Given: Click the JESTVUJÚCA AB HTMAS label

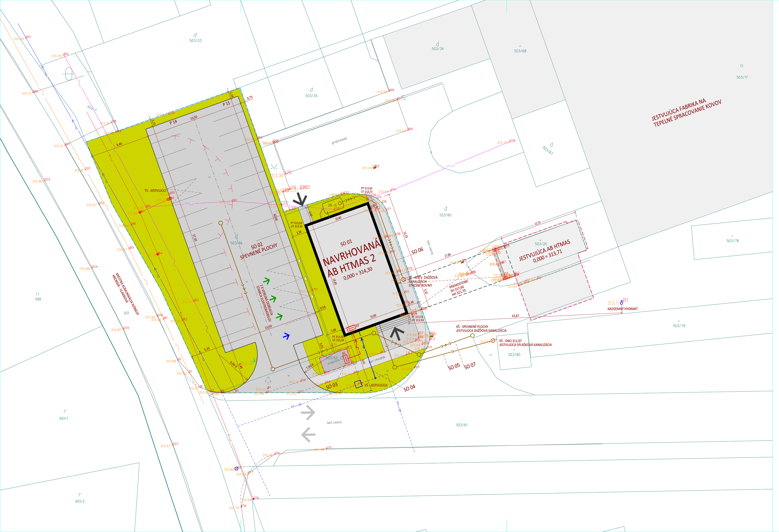Looking at the screenshot, I should (544, 250).
